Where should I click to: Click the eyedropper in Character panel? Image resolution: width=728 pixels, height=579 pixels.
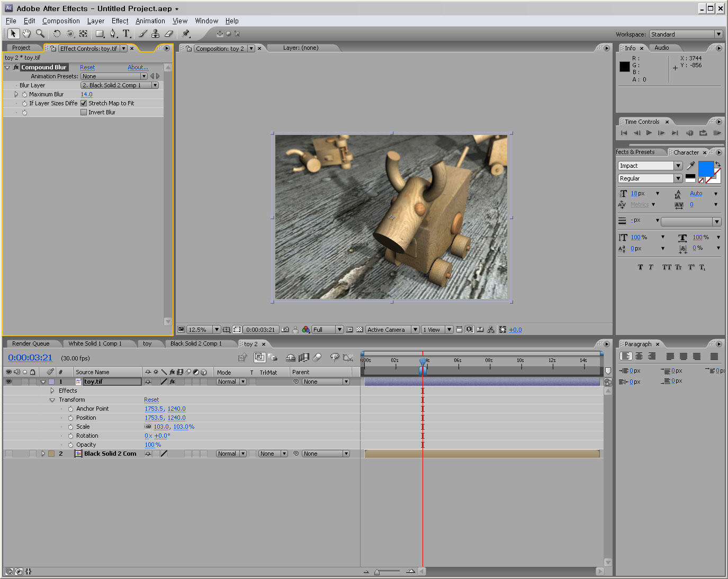[691, 166]
